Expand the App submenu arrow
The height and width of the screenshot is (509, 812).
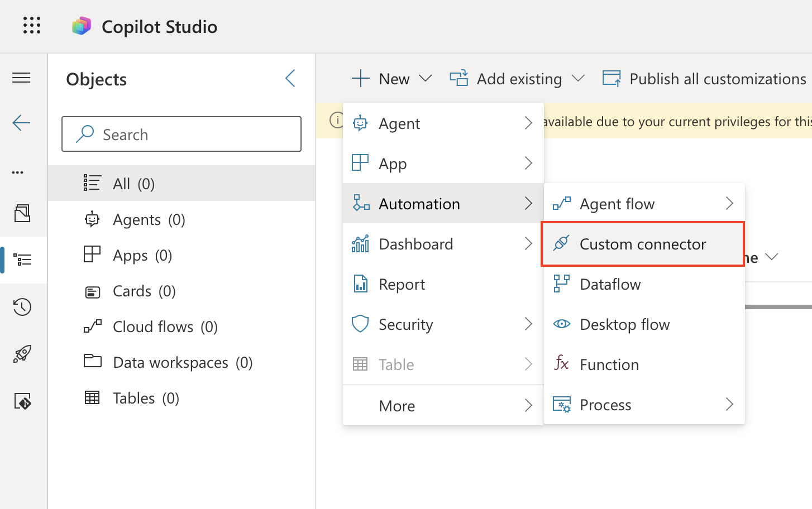pos(528,163)
